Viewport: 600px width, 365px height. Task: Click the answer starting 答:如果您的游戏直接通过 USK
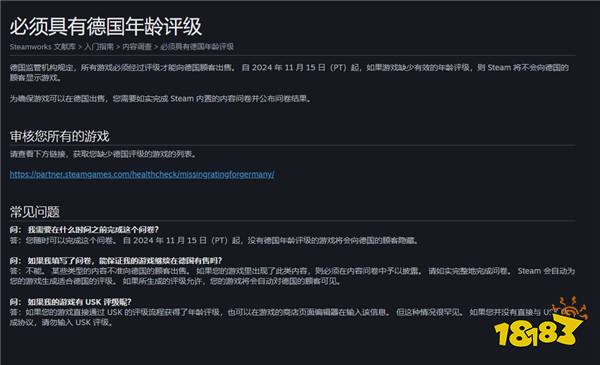tap(283, 317)
